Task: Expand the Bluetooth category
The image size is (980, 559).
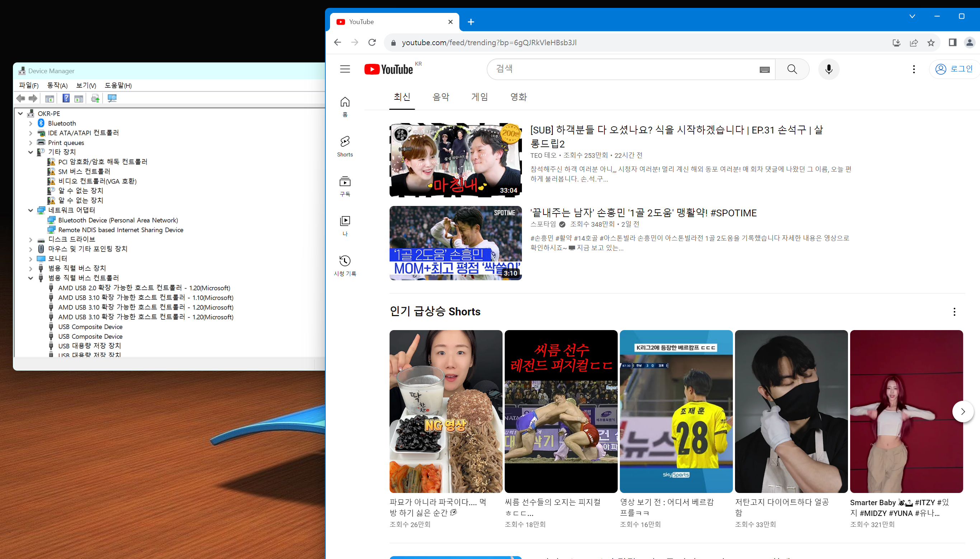Action: [x=31, y=123]
